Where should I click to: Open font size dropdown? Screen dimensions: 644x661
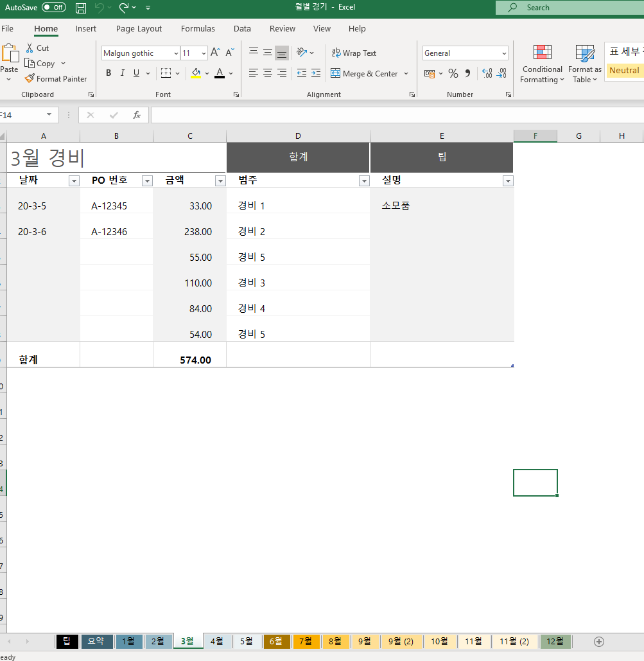click(x=204, y=53)
